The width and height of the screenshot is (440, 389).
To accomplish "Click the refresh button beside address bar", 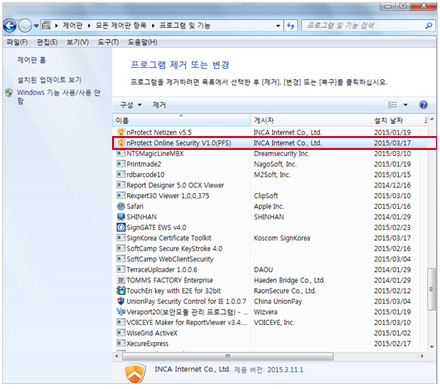I will click(291, 26).
